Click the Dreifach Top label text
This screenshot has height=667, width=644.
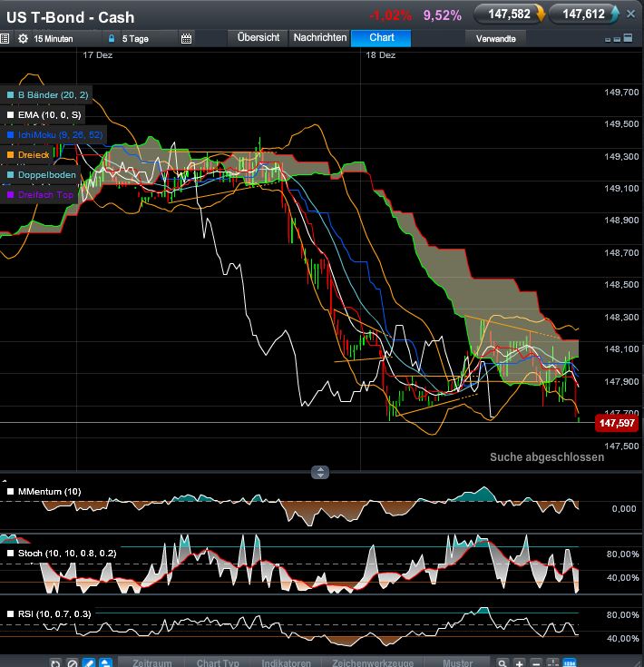[45, 195]
